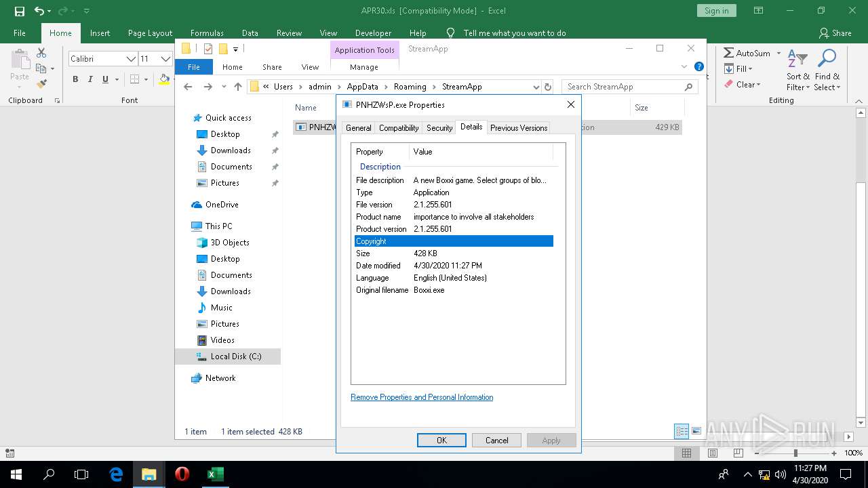Click the Cancel button in Properties
The width and height of the screenshot is (868, 488).
pos(496,440)
